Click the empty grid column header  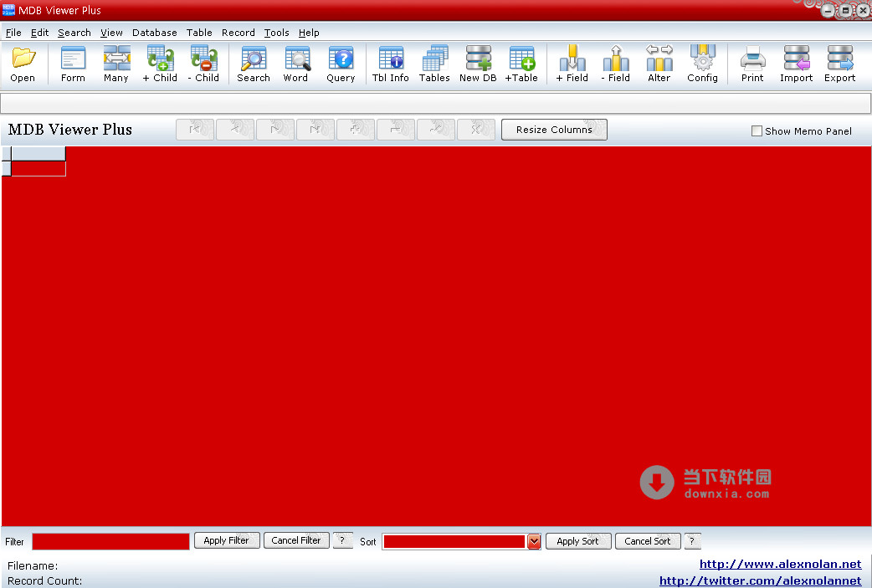point(38,154)
